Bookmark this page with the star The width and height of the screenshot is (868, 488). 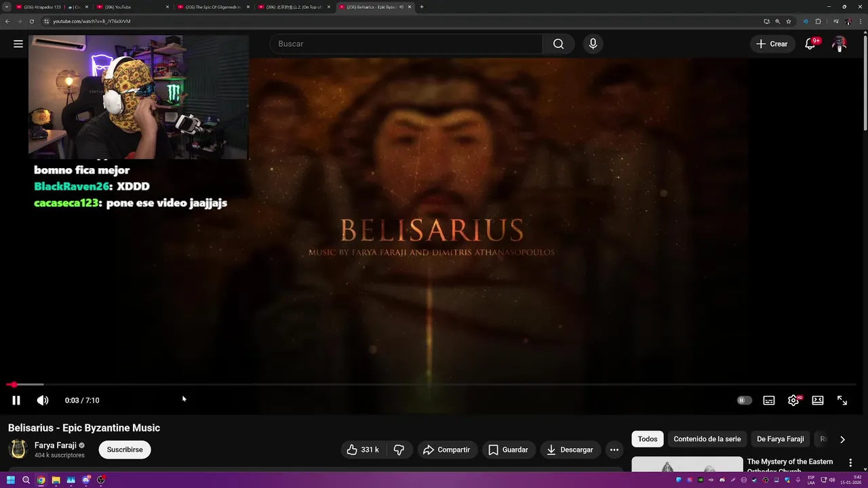[x=789, y=21]
